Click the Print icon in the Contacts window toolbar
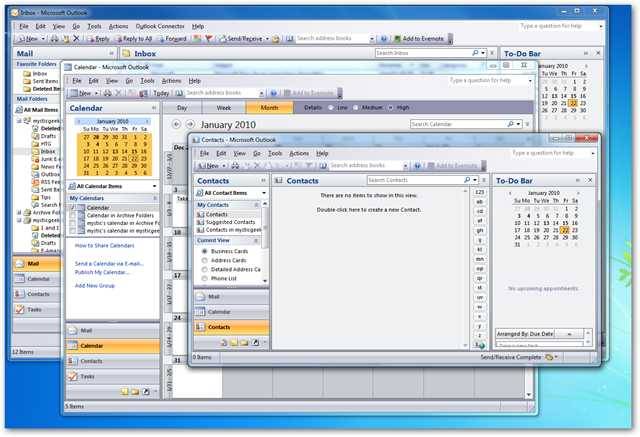Screen dimensions: 640x437 [x=236, y=166]
